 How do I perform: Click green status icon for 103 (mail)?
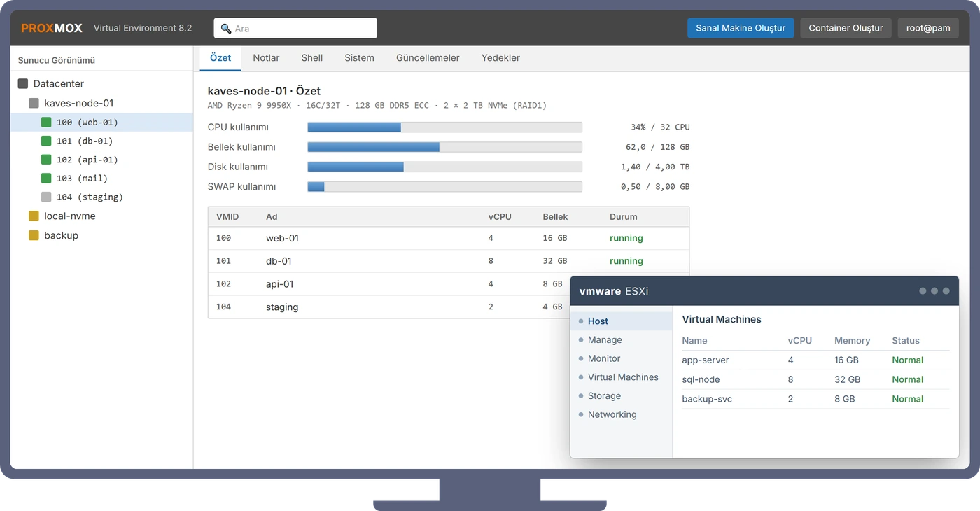pyautogui.click(x=46, y=178)
